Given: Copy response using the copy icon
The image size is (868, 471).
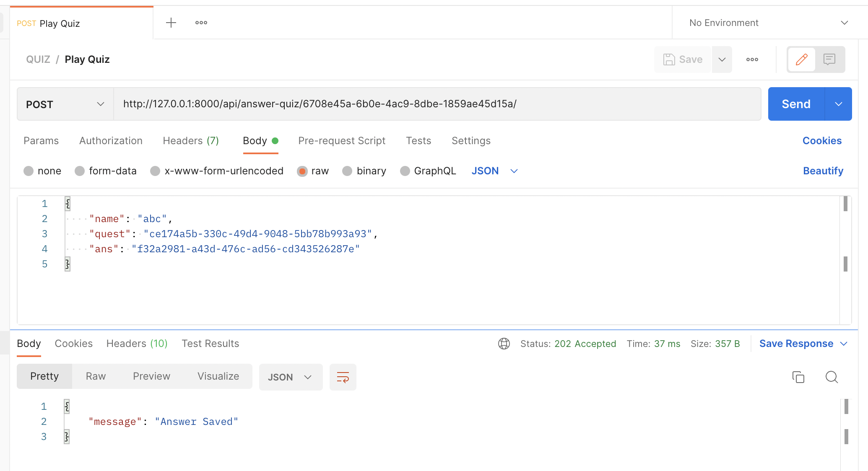Looking at the screenshot, I should tap(798, 377).
